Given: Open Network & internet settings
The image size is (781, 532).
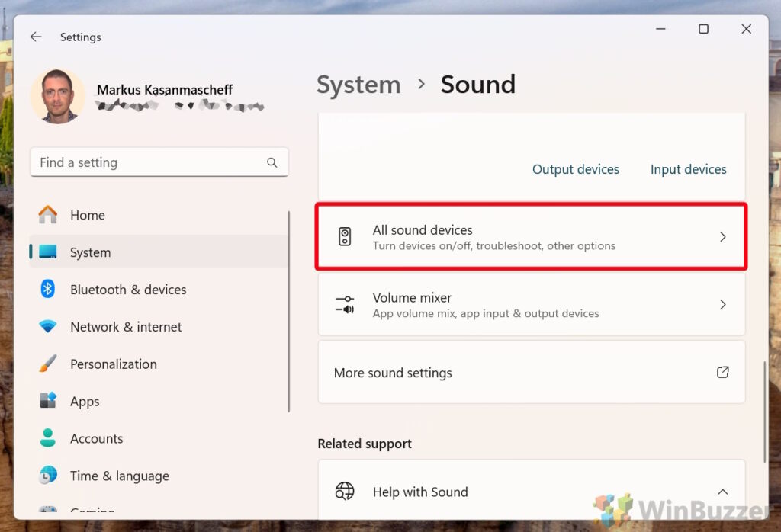Looking at the screenshot, I should tap(125, 326).
